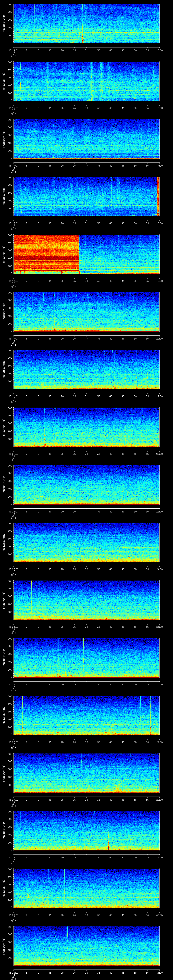Click the 15:21:00 start time label
Screen dimensions: 173x980
pos(13,454)
